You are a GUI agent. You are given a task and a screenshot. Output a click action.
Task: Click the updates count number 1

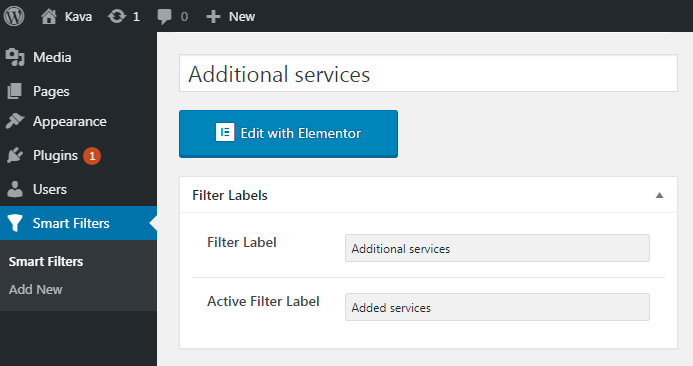click(136, 17)
